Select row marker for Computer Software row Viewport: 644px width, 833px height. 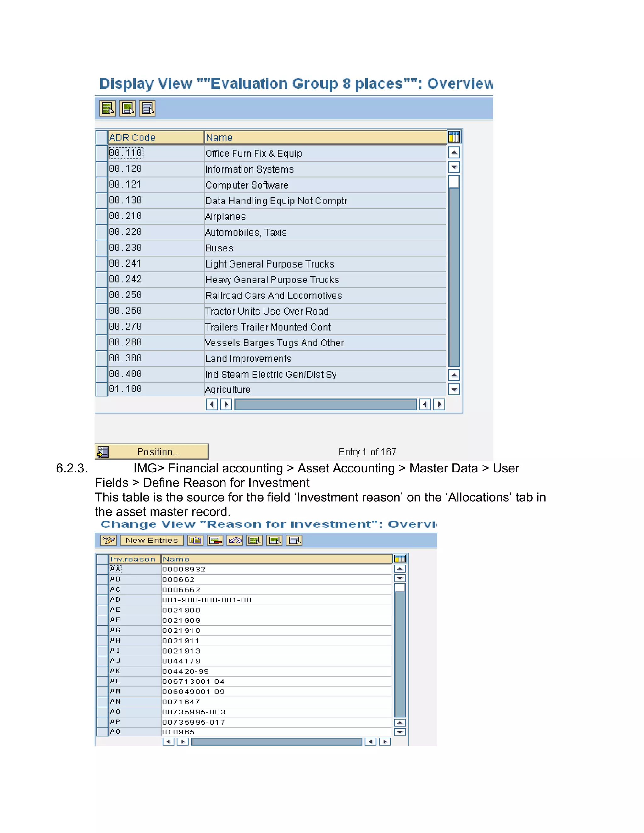(x=102, y=185)
